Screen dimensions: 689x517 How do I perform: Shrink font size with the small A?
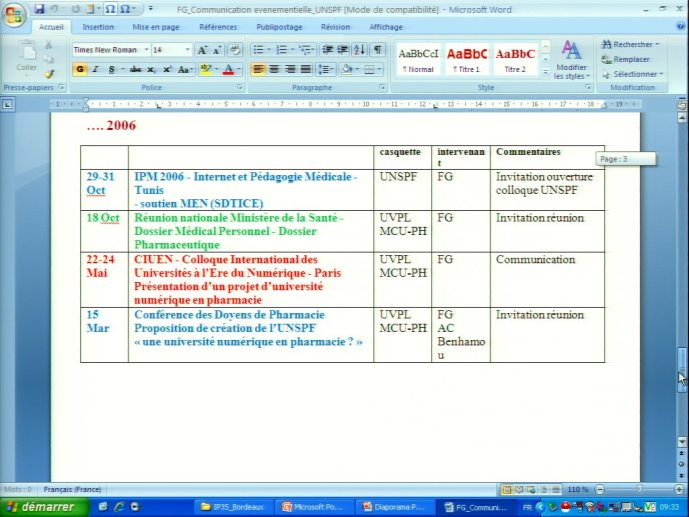[x=217, y=50]
